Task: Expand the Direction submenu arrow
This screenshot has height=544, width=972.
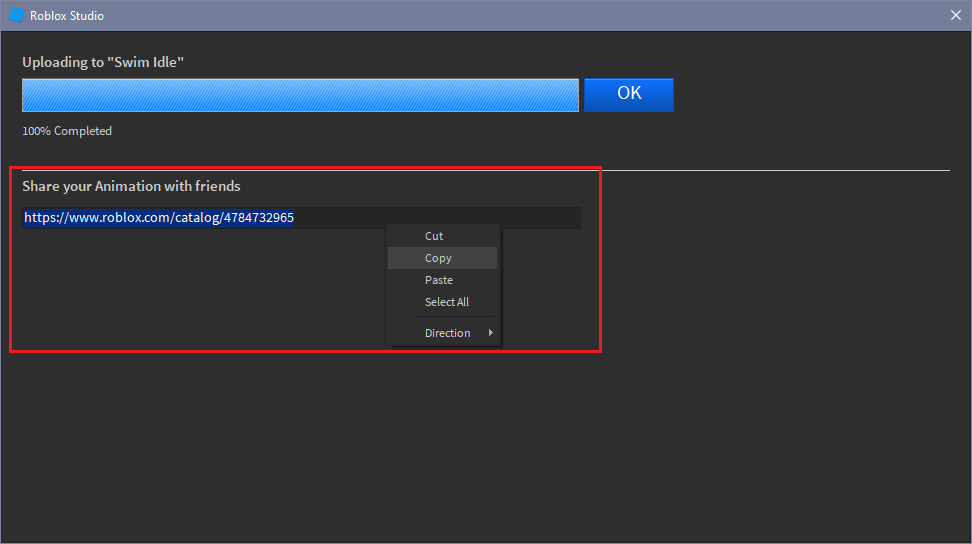Action: pos(490,333)
